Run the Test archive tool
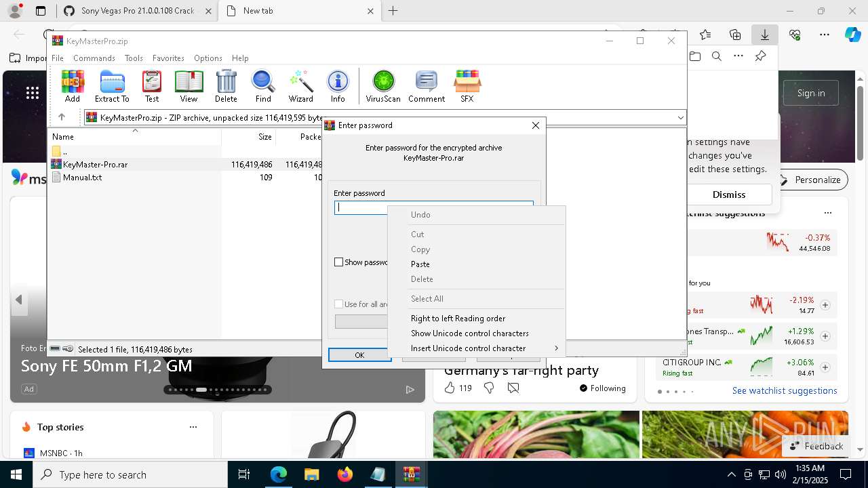The height and width of the screenshot is (488, 868). (152, 86)
